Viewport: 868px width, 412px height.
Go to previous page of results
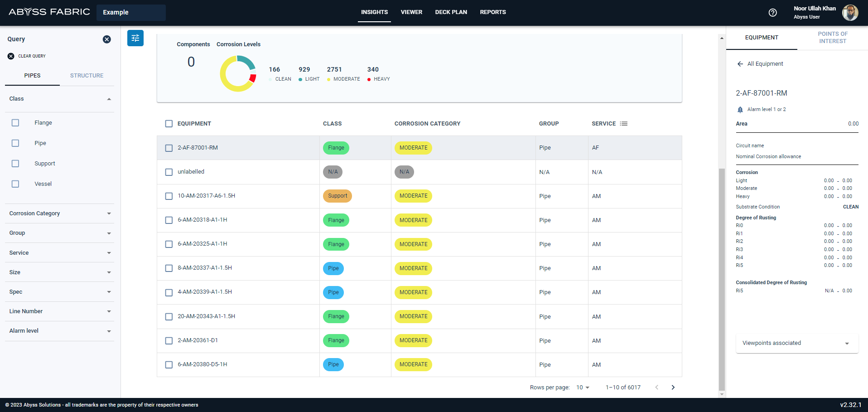coord(657,388)
